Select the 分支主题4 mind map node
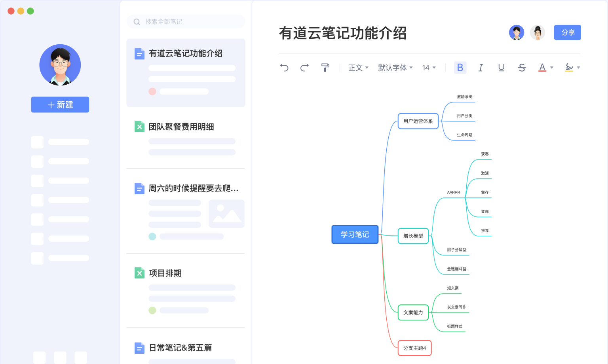This screenshot has width=608, height=364. pyautogui.click(x=415, y=348)
